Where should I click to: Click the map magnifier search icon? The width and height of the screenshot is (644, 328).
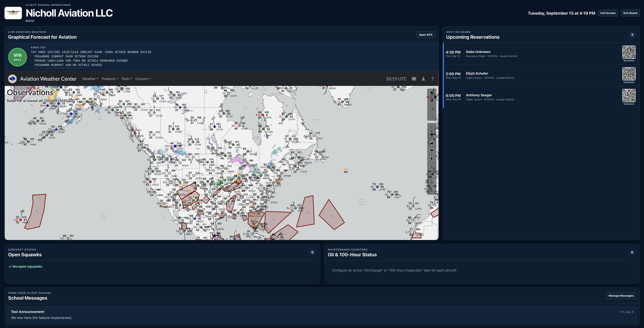432,117
